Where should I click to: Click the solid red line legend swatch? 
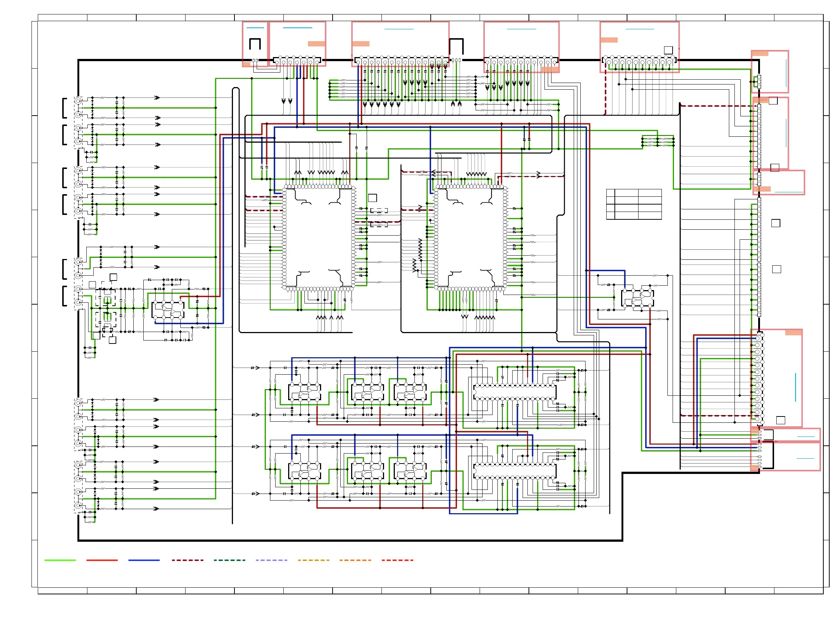[x=102, y=560]
